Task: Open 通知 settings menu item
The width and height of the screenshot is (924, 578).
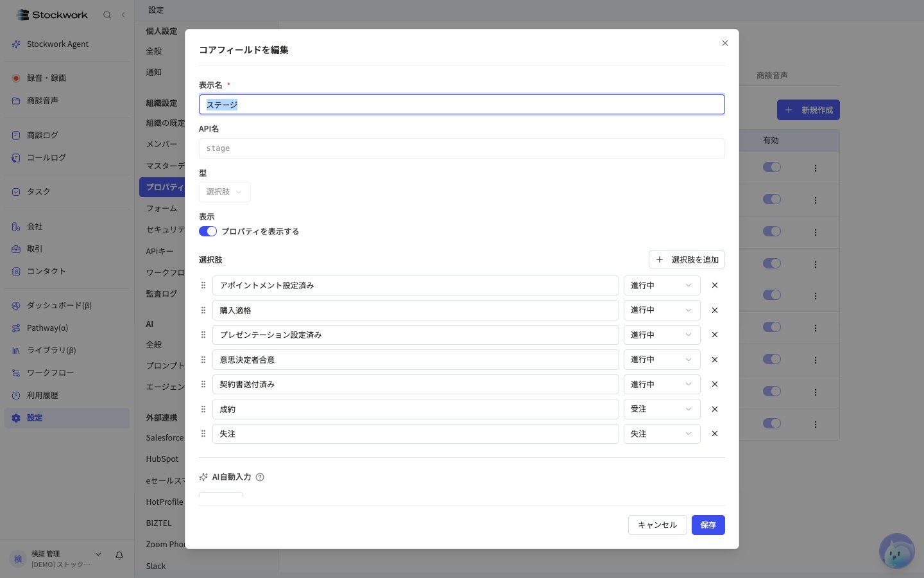Action: click(x=154, y=72)
